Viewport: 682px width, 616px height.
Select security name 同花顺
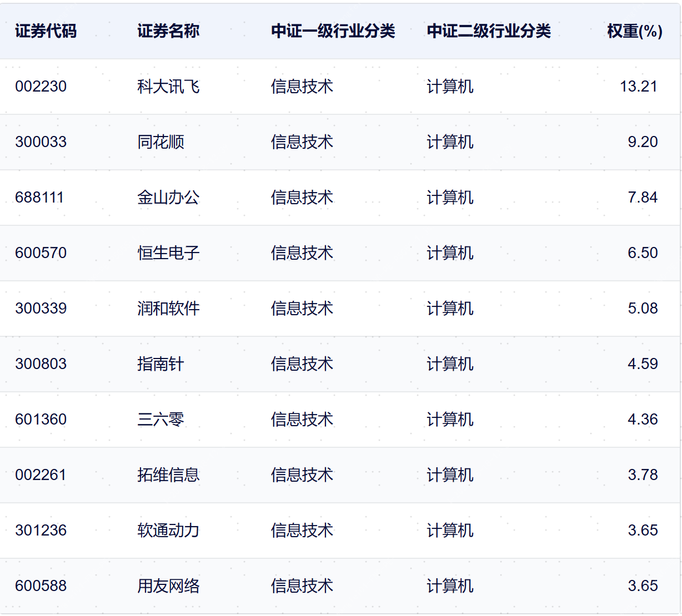pos(161,142)
